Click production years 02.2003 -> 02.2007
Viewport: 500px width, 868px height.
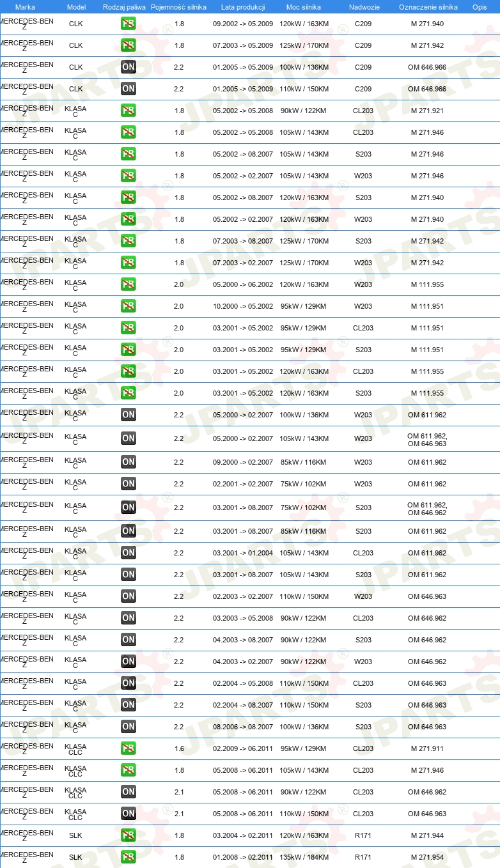tap(243, 596)
